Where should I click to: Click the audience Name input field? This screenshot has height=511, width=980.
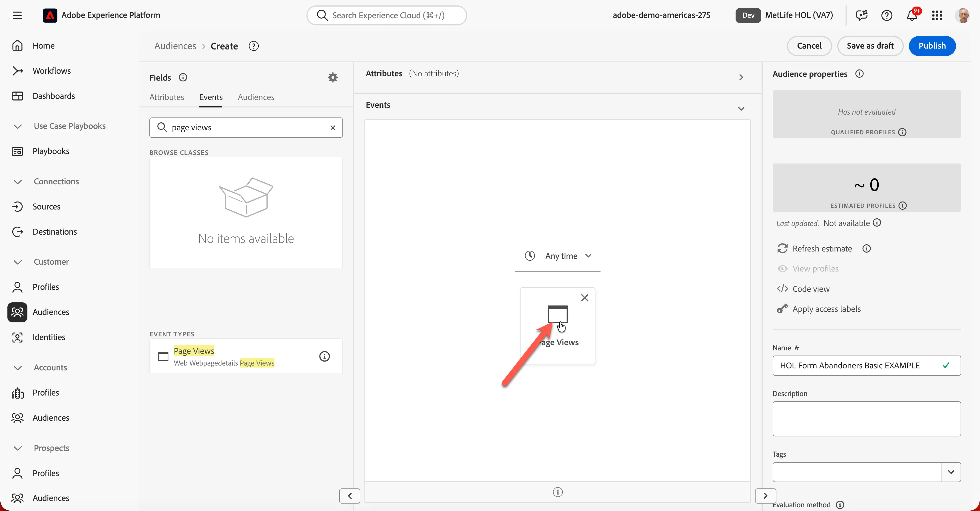click(867, 366)
